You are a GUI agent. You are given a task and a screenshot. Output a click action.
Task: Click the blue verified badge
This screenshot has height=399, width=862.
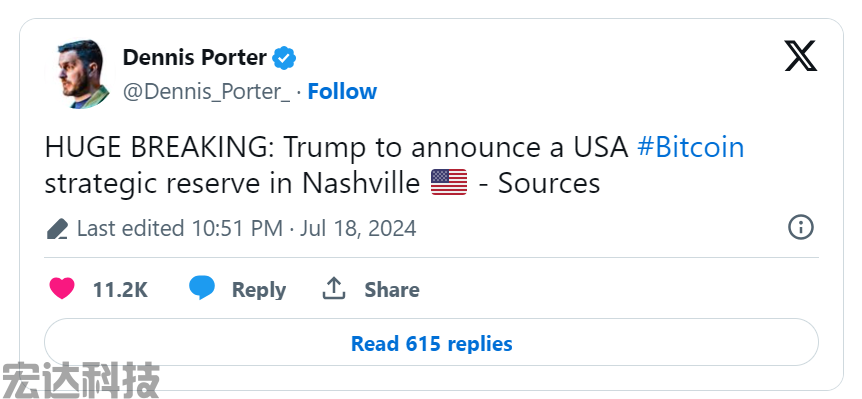(284, 58)
